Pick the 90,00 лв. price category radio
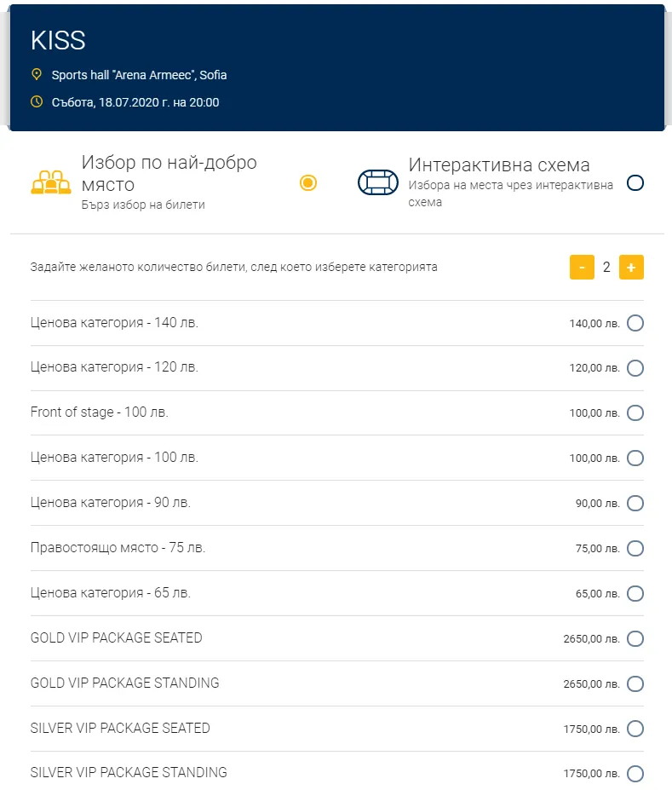 [635, 503]
